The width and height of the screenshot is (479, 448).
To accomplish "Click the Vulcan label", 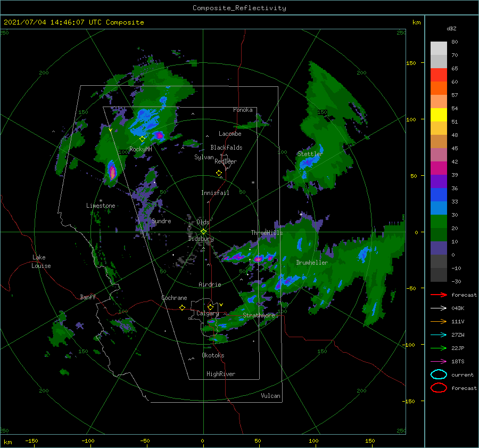I will (x=270, y=396).
